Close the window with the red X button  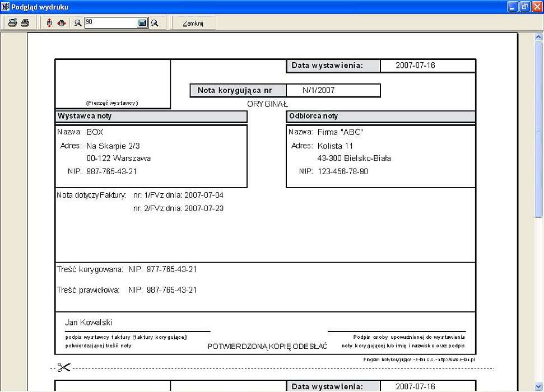click(536, 7)
